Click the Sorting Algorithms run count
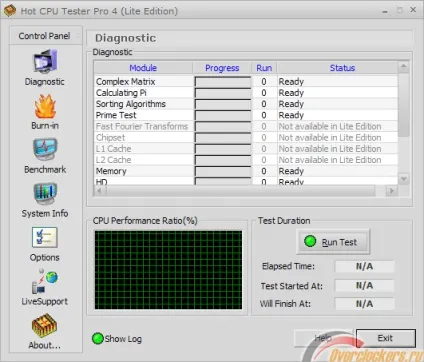 [264, 104]
